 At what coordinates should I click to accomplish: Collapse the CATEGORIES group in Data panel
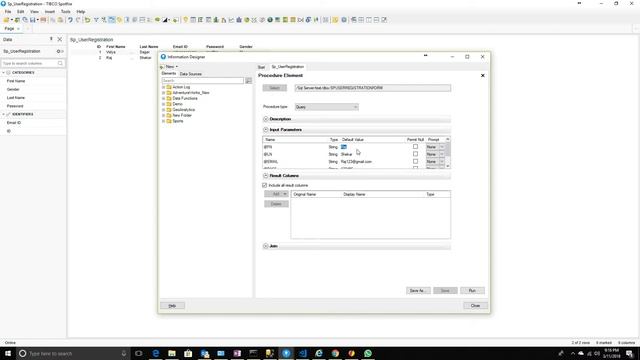click(4, 73)
